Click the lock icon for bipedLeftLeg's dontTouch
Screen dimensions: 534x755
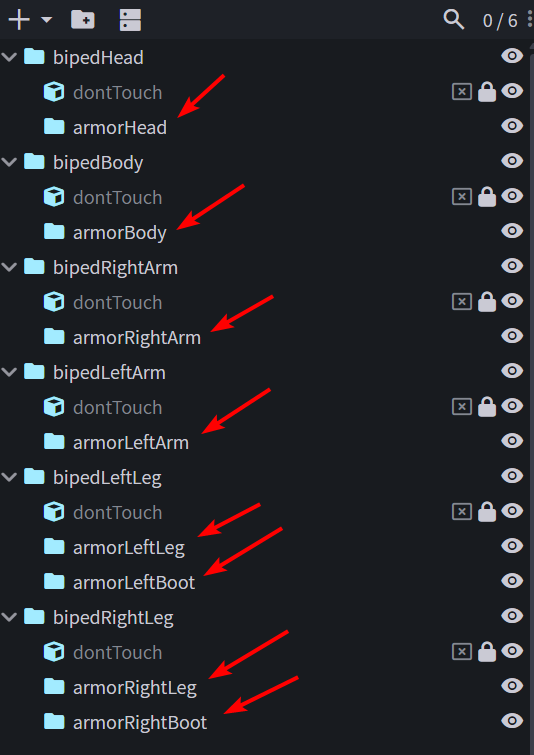(x=487, y=511)
